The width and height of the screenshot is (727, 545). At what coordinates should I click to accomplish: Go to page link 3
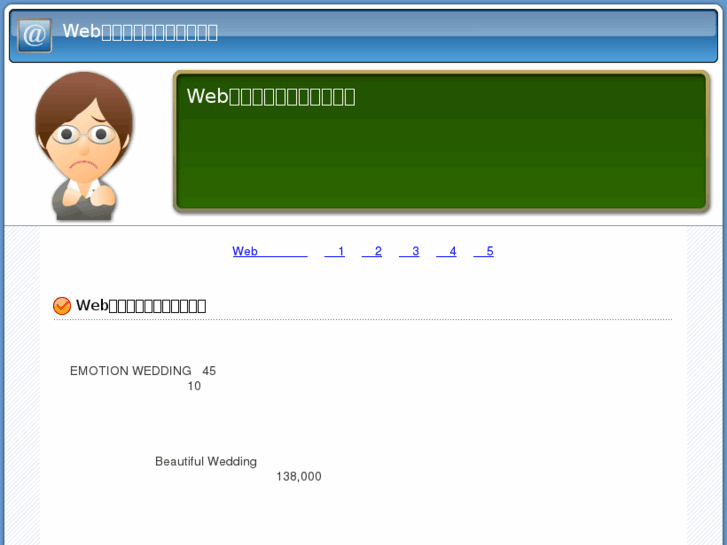(x=409, y=251)
